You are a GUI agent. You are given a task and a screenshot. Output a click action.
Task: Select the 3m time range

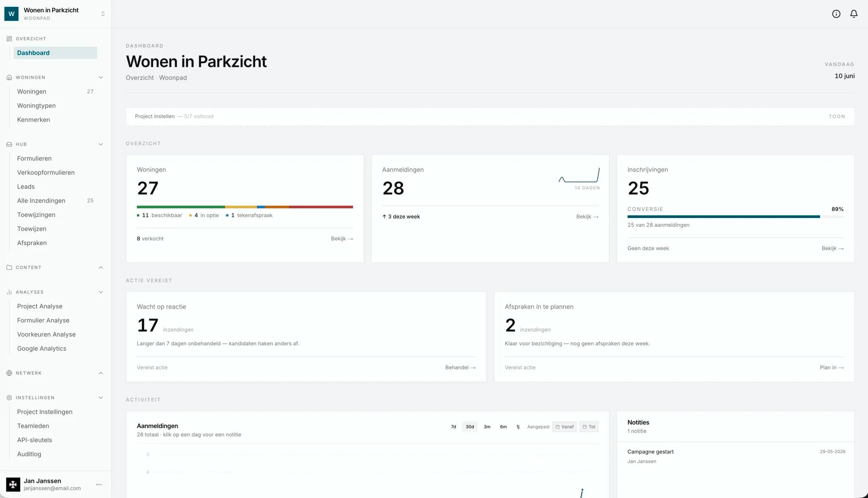click(487, 427)
